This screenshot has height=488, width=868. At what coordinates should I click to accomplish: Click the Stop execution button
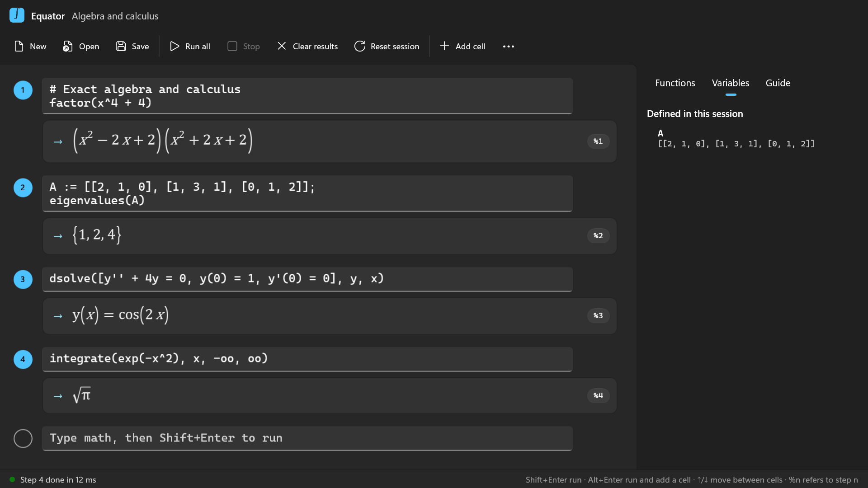pyautogui.click(x=244, y=46)
